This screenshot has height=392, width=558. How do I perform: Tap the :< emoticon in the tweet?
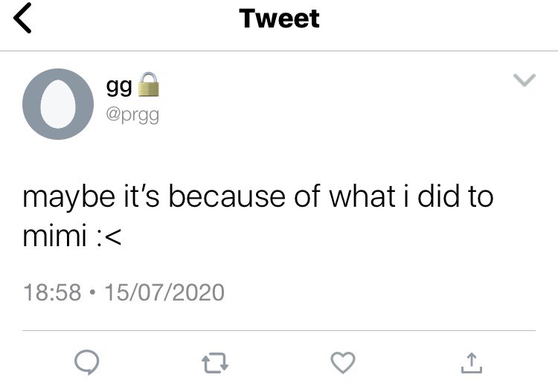coord(109,237)
